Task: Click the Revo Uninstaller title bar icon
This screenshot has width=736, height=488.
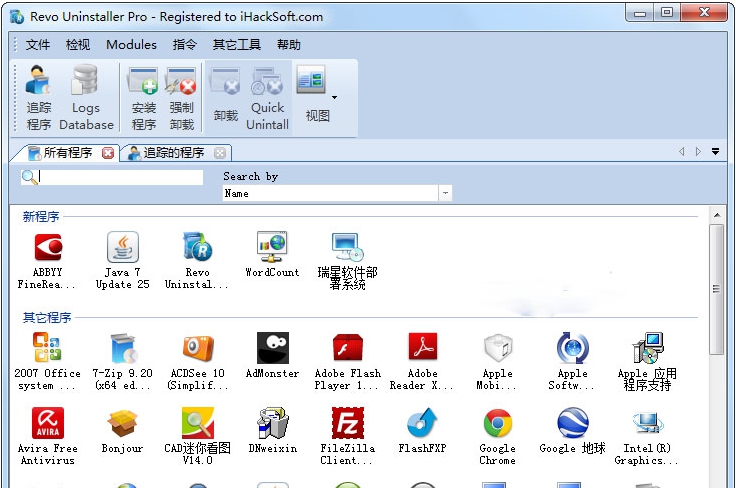Action: point(17,17)
